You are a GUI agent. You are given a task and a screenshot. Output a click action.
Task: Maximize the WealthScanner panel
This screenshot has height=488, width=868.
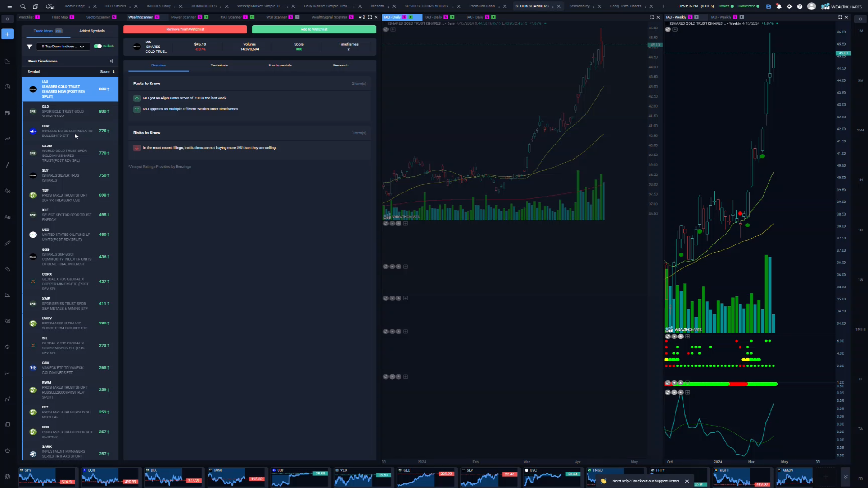pos(370,17)
